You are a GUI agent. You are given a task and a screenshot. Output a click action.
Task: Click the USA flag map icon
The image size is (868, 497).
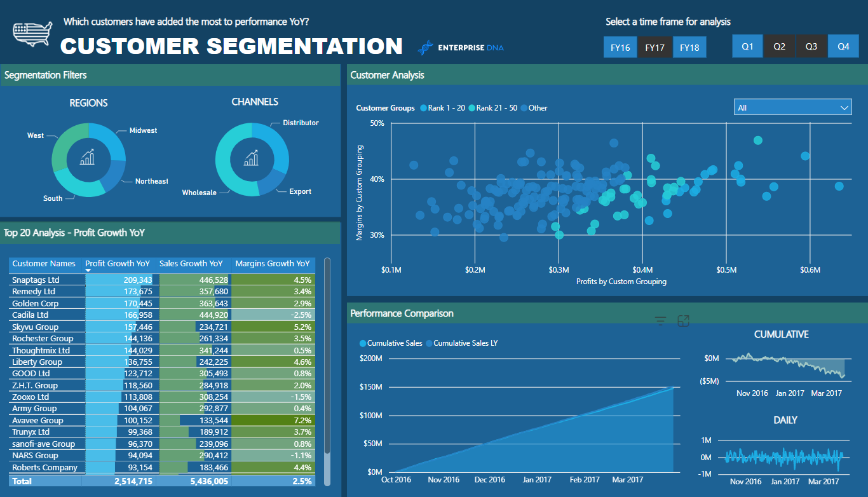pos(33,34)
